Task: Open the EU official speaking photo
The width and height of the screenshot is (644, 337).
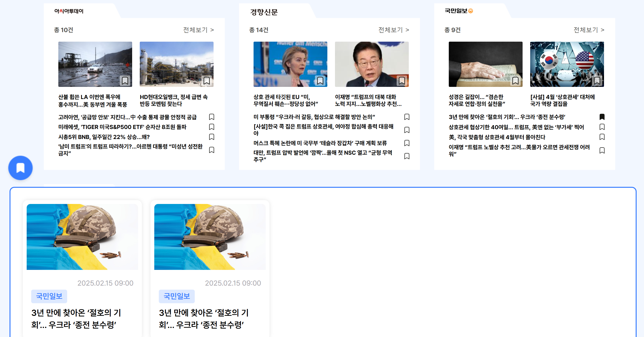Action: click(x=290, y=64)
